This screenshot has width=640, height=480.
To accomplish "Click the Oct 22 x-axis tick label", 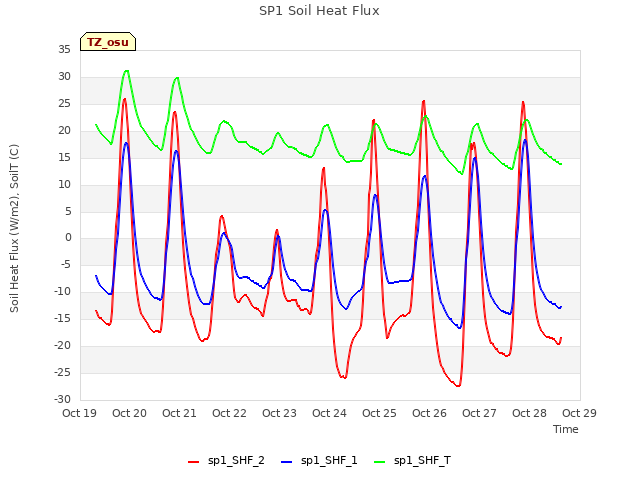I will pos(229,413).
